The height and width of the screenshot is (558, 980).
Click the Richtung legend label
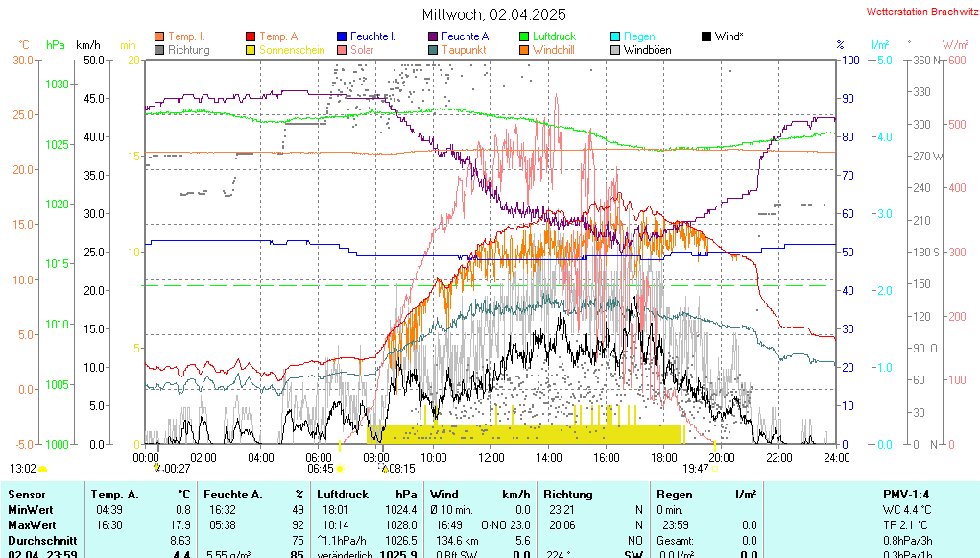(188, 50)
